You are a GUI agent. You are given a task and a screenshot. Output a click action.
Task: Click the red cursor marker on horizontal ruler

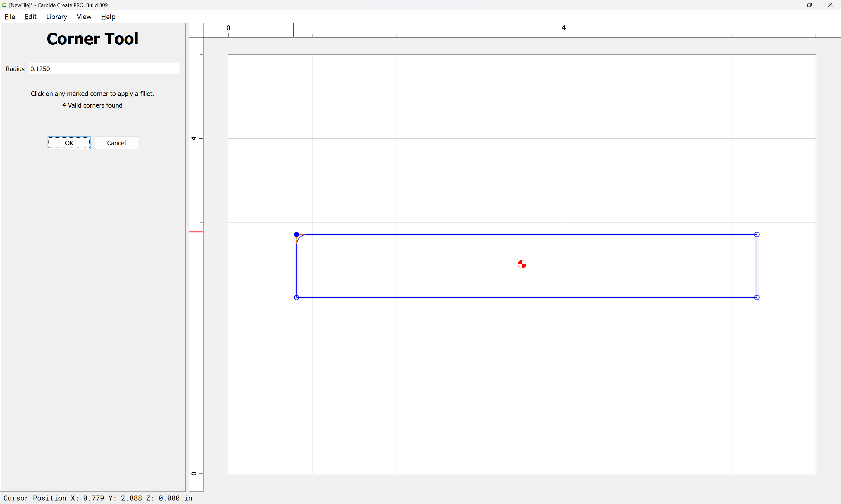[293, 30]
